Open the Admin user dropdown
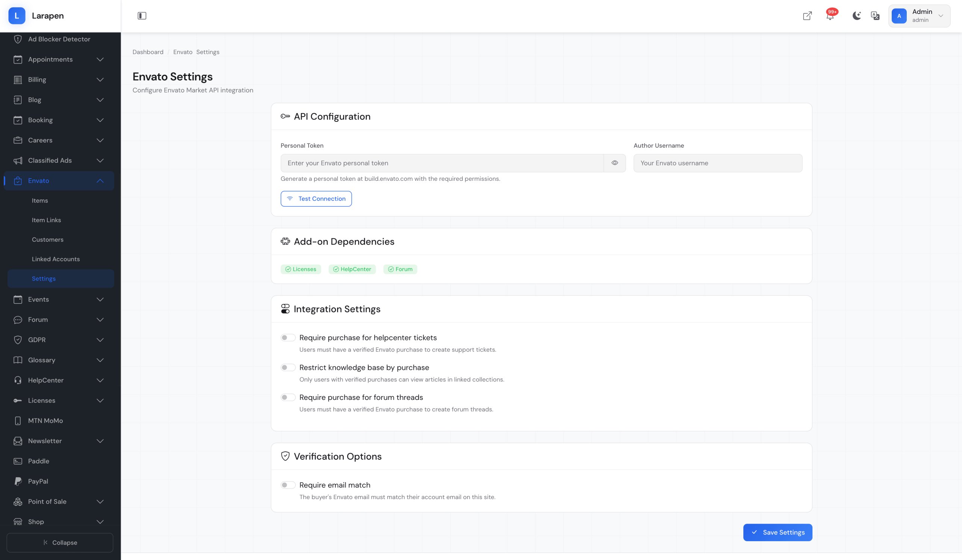The image size is (962, 560). [x=919, y=16]
